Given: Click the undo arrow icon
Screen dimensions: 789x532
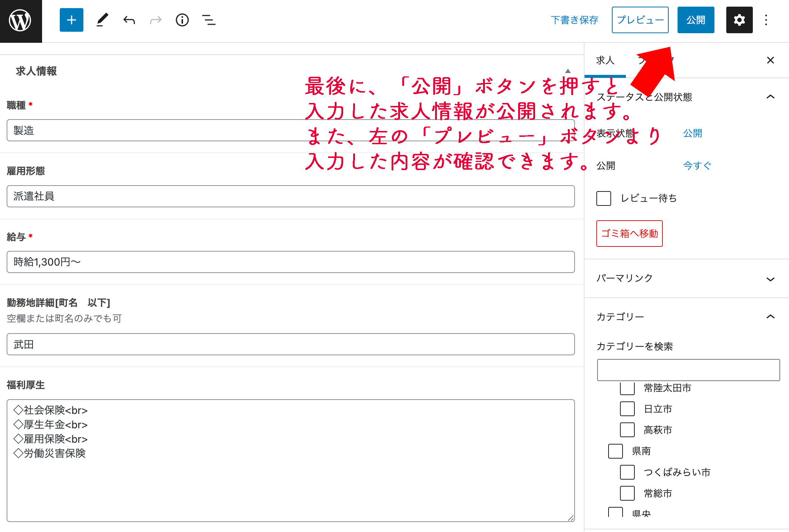Looking at the screenshot, I should (x=129, y=20).
